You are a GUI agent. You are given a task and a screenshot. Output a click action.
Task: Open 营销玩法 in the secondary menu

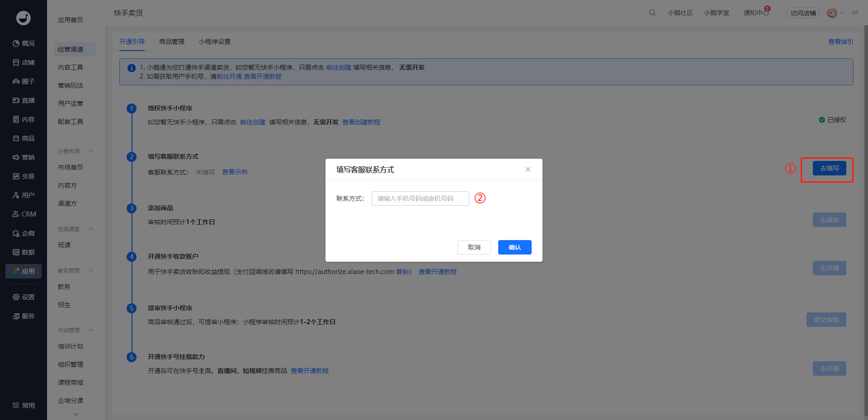click(71, 85)
